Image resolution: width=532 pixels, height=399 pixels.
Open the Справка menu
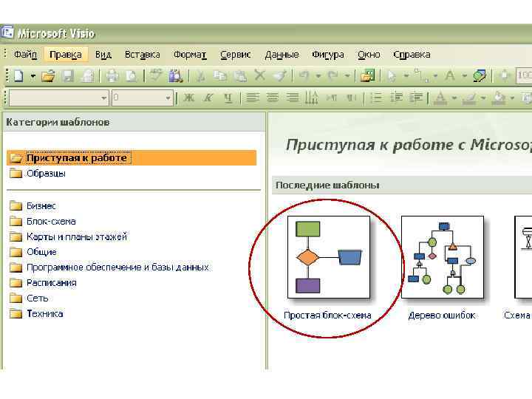tap(412, 55)
